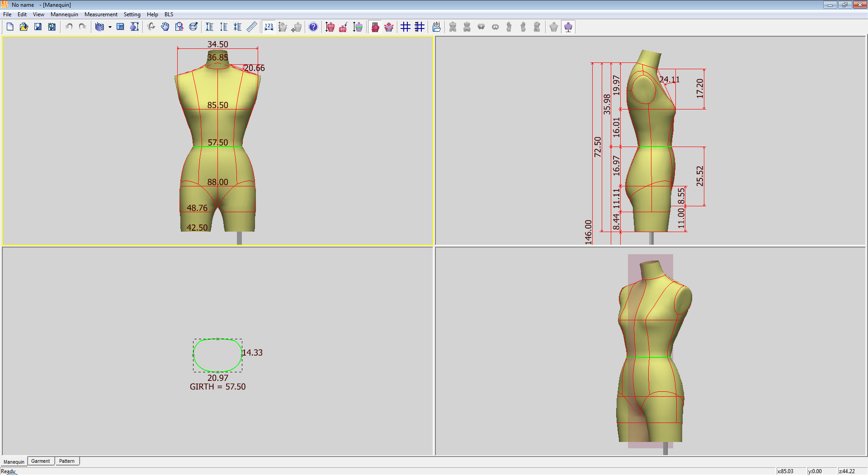Toggle the plain blue grid button
Screen dimensions: 868x475
pos(406,27)
